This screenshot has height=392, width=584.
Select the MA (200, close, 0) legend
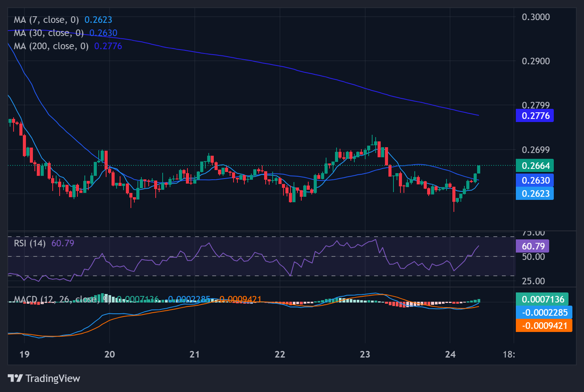[x=51, y=46]
